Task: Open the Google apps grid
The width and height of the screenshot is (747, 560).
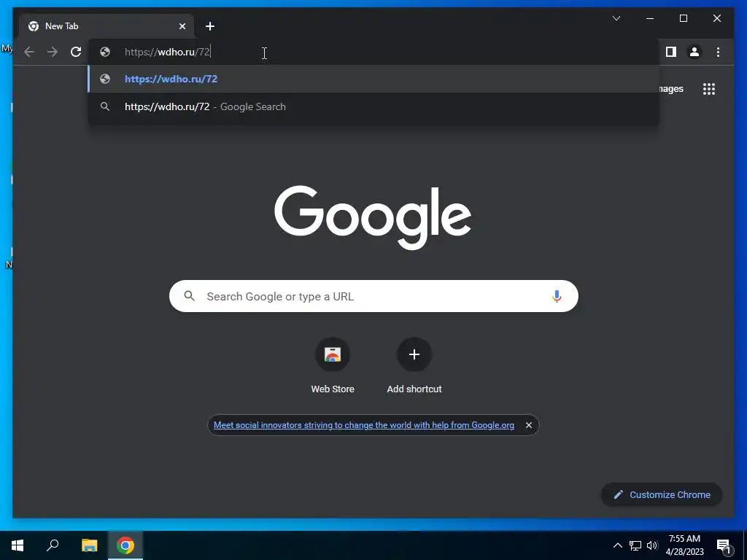Action: point(709,89)
